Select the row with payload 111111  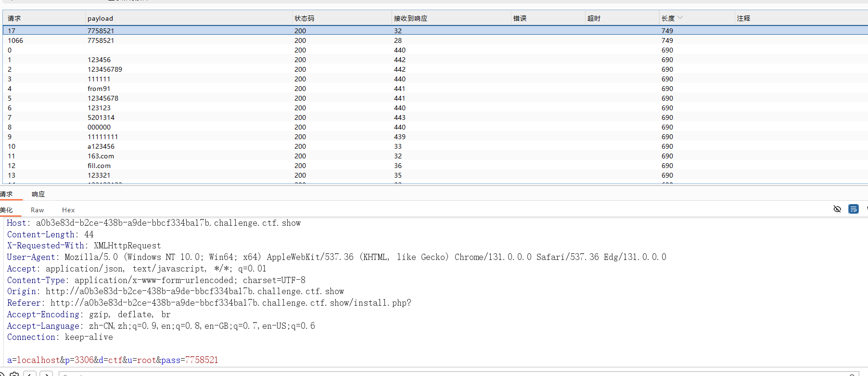[x=435, y=79]
